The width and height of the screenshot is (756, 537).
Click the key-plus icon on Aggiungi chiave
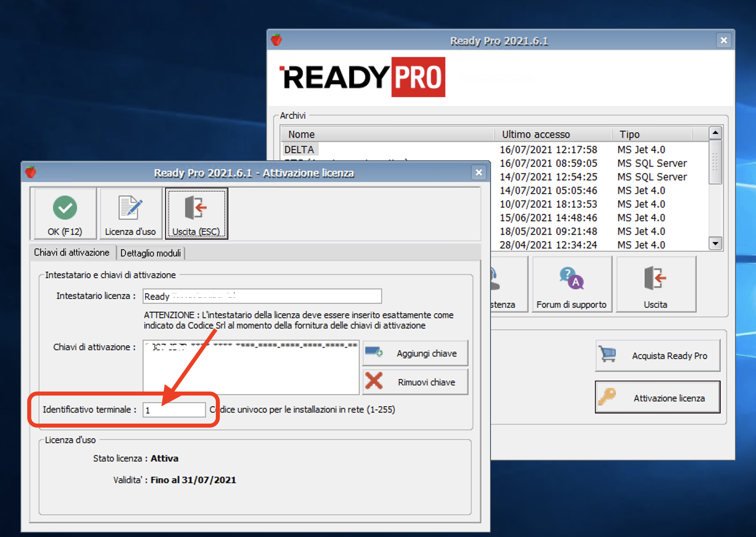pyautogui.click(x=374, y=352)
